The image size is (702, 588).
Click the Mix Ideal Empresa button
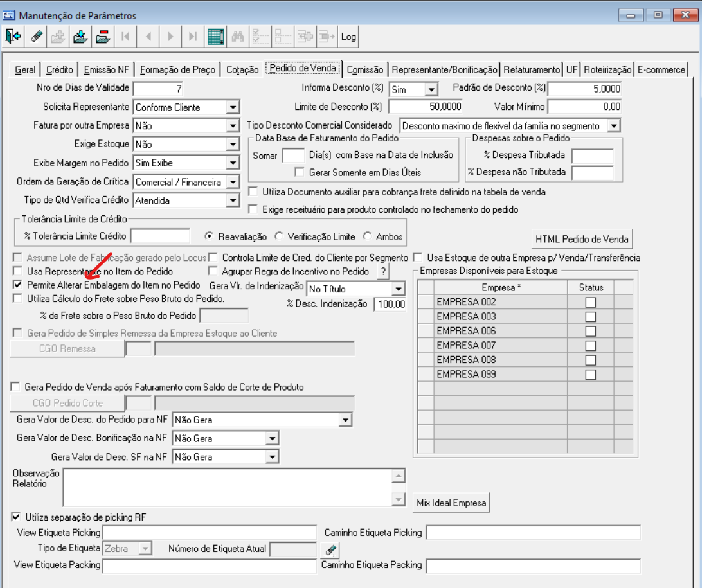point(451,503)
